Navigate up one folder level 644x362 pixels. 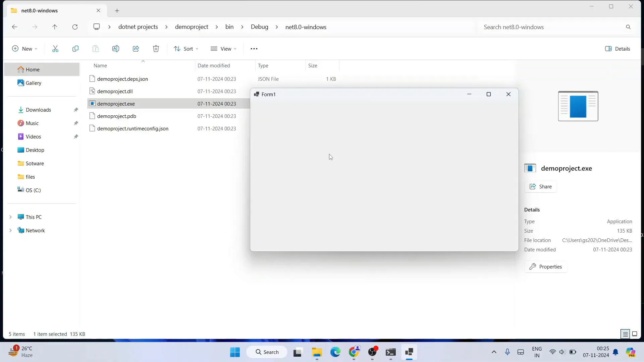click(55, 27)
